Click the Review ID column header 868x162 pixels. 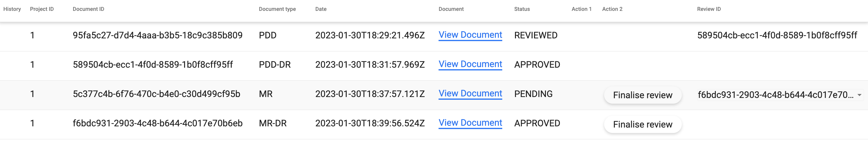pyautogui.click(x=708, y=9)
